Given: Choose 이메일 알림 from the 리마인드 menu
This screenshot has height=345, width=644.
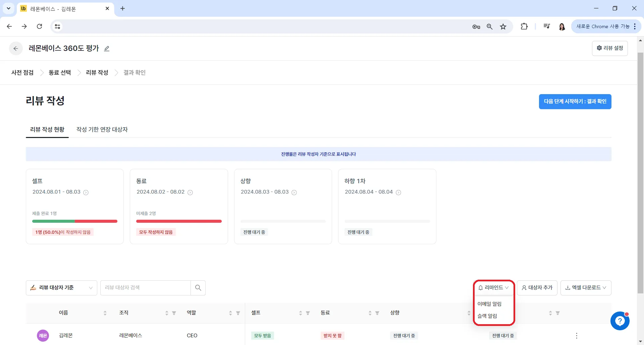Looking at the screenshot, I should click(489, 304).
